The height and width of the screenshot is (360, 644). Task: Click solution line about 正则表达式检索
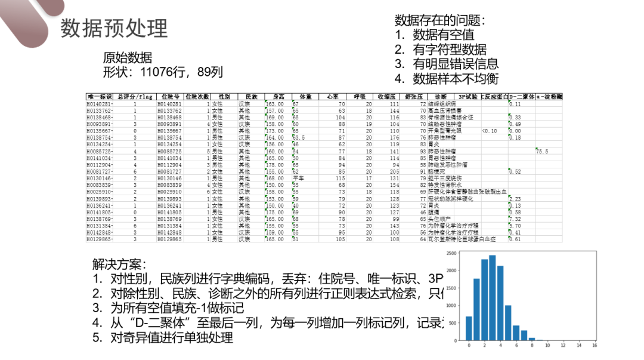277,293
